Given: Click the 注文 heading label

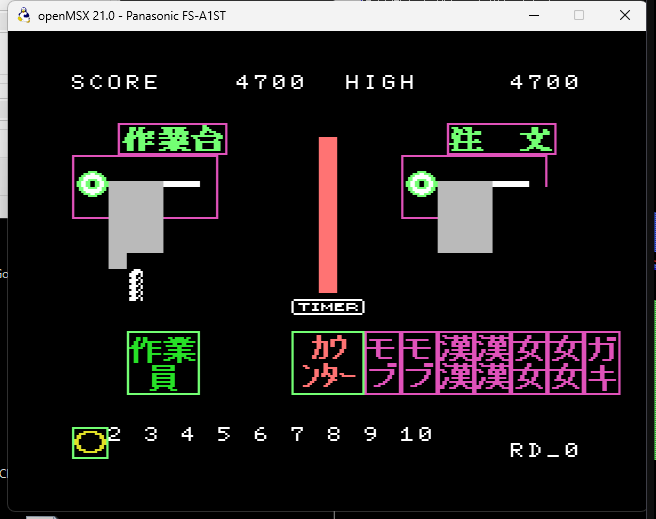Looking at the screenshot, I should click(x=501, y=139).
